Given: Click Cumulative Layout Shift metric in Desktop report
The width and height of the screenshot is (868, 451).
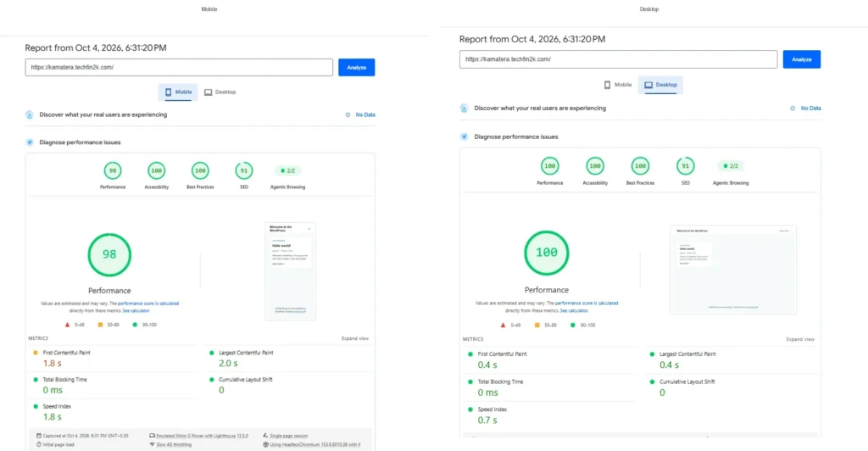Looking at the screenshot, I should pyautogui.click(x=732, y=387).
